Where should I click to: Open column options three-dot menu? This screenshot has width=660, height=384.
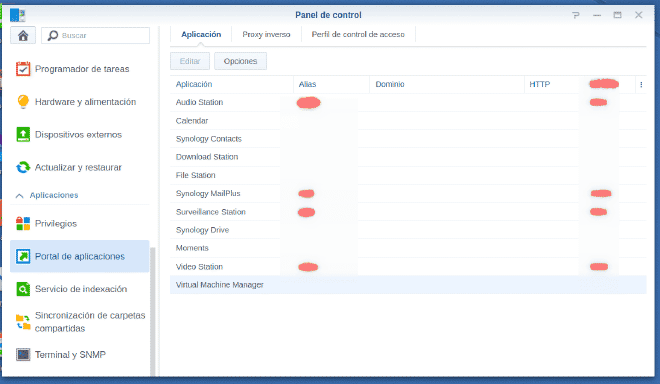641,85
